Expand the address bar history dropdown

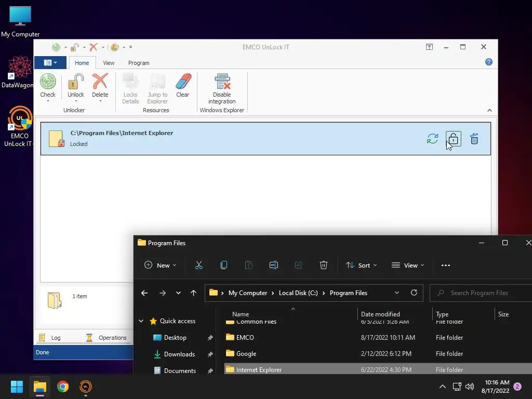pos(397,292)
